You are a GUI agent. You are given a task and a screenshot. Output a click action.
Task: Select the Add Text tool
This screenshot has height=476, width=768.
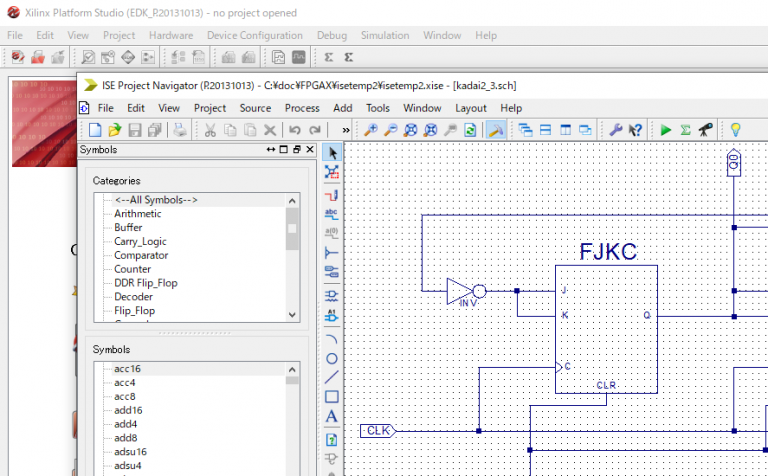(333, 417)
